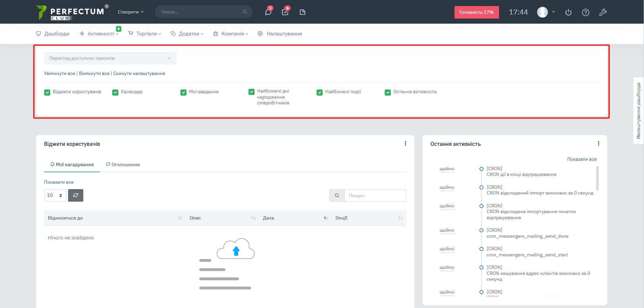The width and height of the screenshot is (644, 308).
Task: Uncheck the Календар widget checkbox
Action: pos(115,92)
